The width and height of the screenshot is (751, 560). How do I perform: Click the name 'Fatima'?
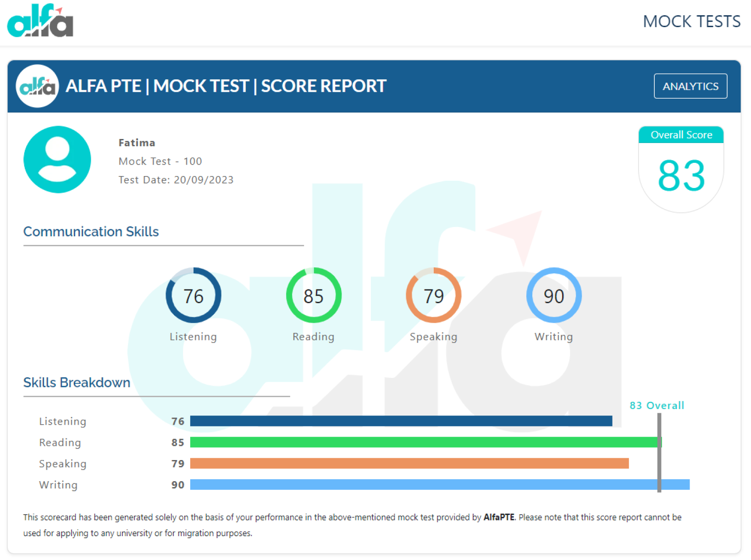(137, 143)
